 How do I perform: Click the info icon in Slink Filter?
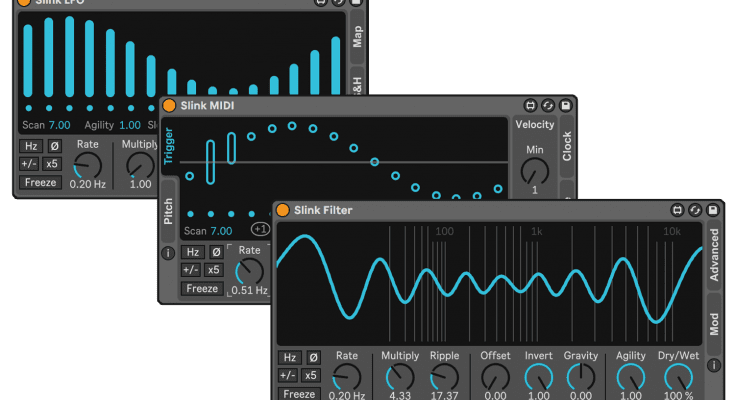[x=713, y=365]
